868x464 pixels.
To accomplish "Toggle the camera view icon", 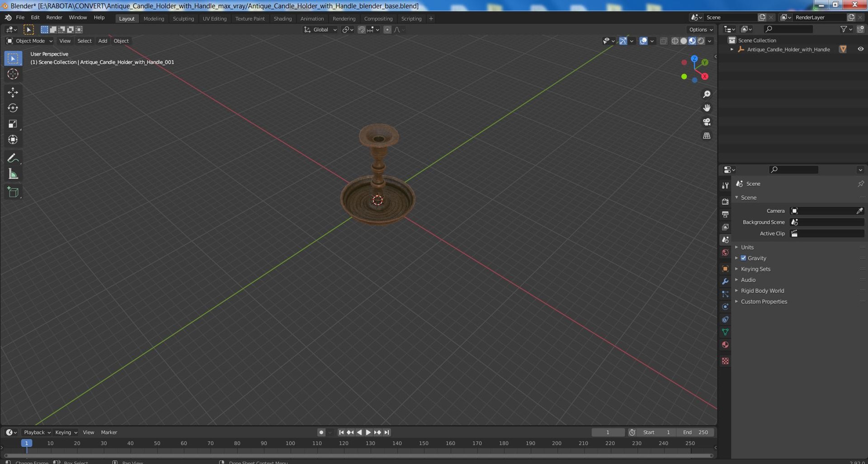I will tap(707, 122).
